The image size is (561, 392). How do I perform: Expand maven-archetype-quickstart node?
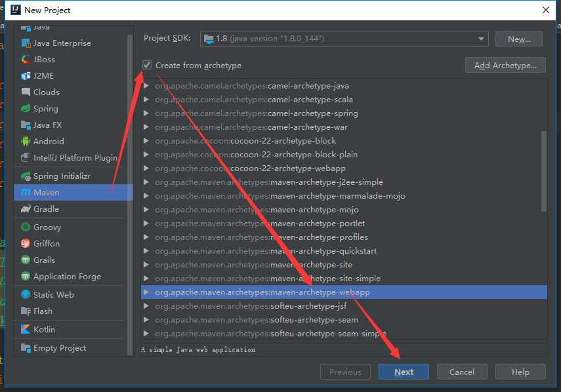146,251
